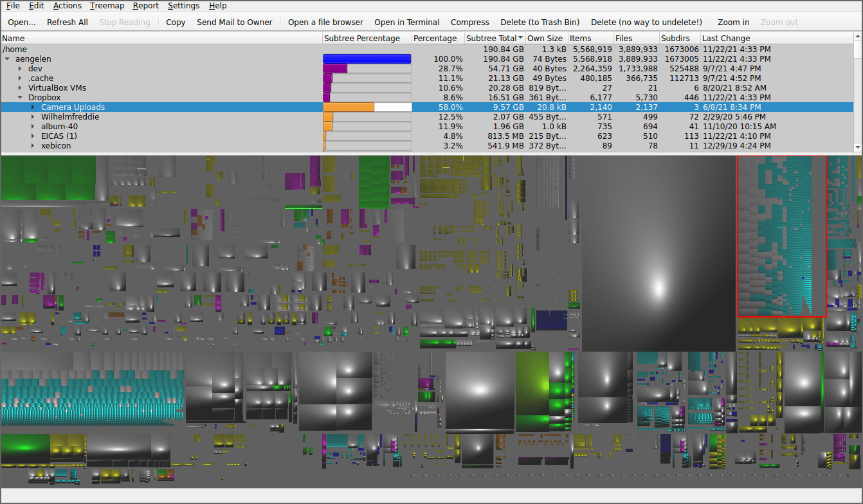This screenshot has width=863, height=504.
Task: Click the Last Change column header
Action: click(x=725, y=39)
